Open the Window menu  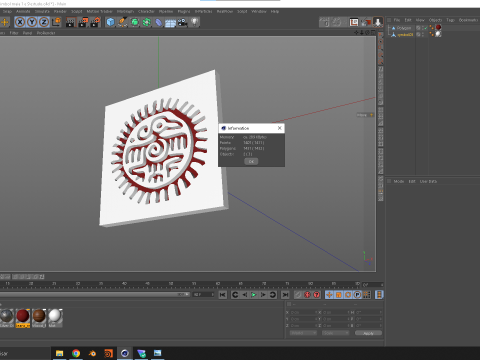pyautogui.click(x=259, y=11)
